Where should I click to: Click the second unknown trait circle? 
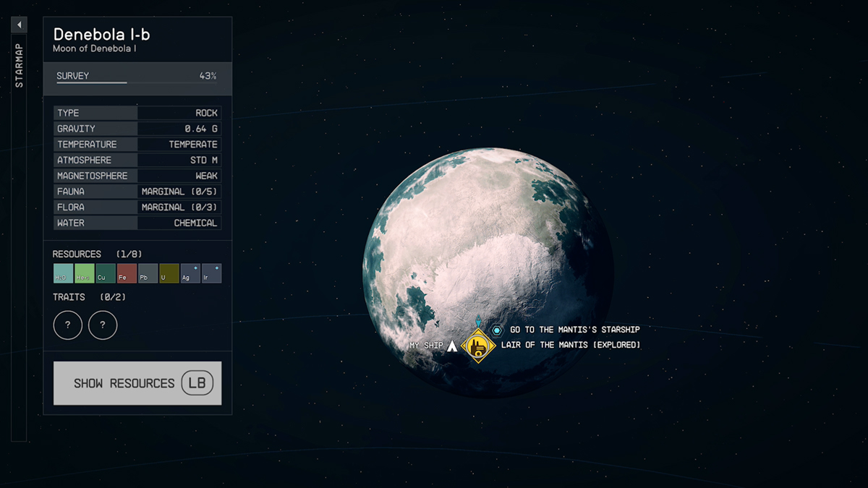pos(103,325)
